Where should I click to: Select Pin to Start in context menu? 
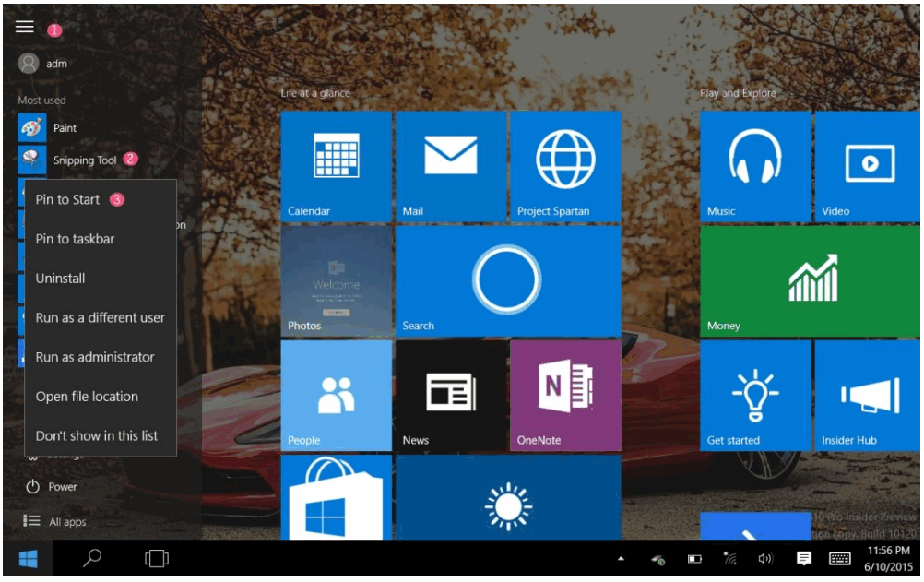(x=67, y=199)
